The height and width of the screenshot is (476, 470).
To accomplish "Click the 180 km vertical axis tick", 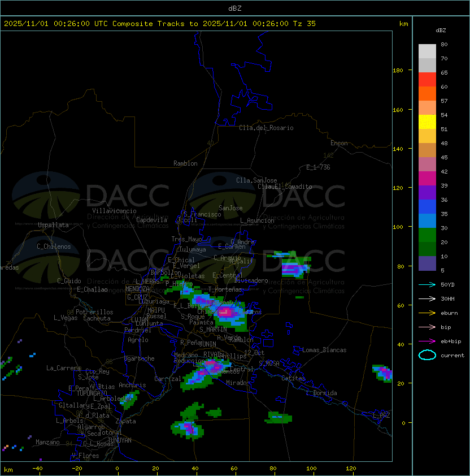I will click(x=398, y=71).
